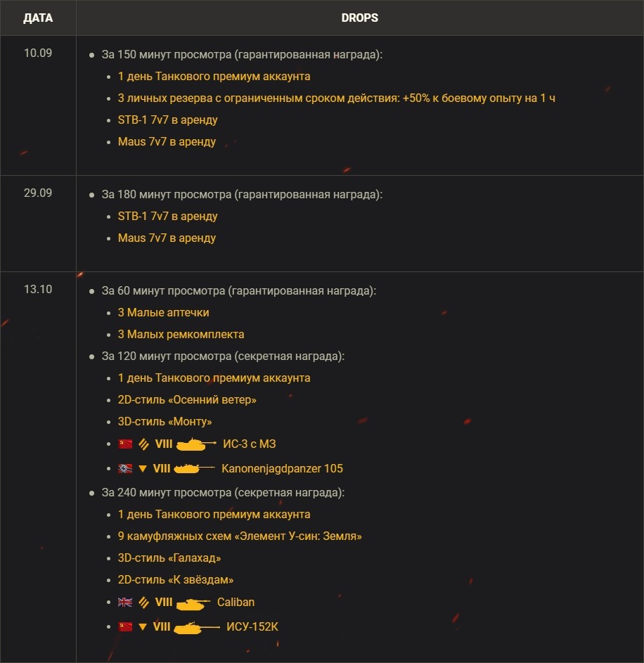Click the first STB-1 7v7 в аренду link
Screen dimensions: 644x663
tap(167, 120)
